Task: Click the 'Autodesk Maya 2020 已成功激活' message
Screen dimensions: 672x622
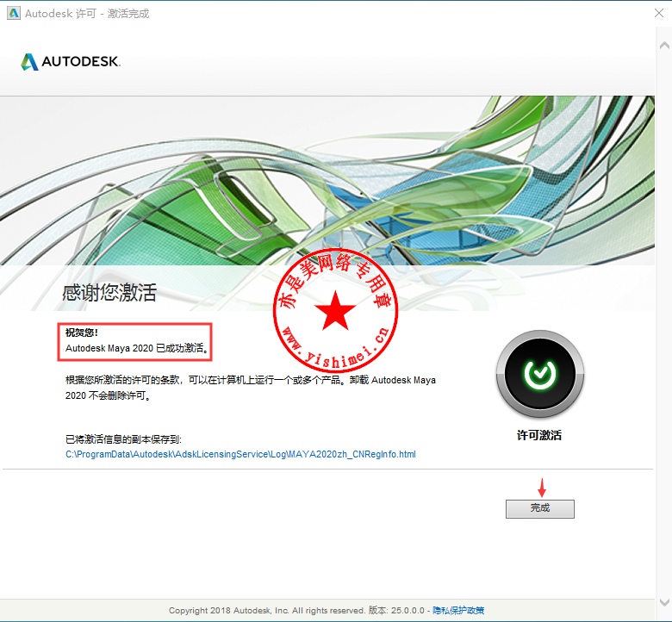Action: point(137,348)
